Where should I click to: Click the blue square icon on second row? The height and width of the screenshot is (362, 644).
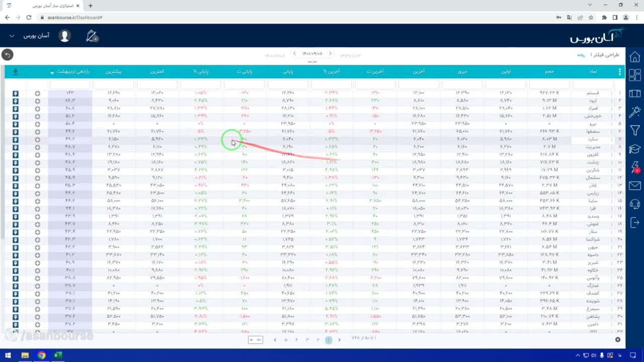pyautogui.click(x=16, y=101)
